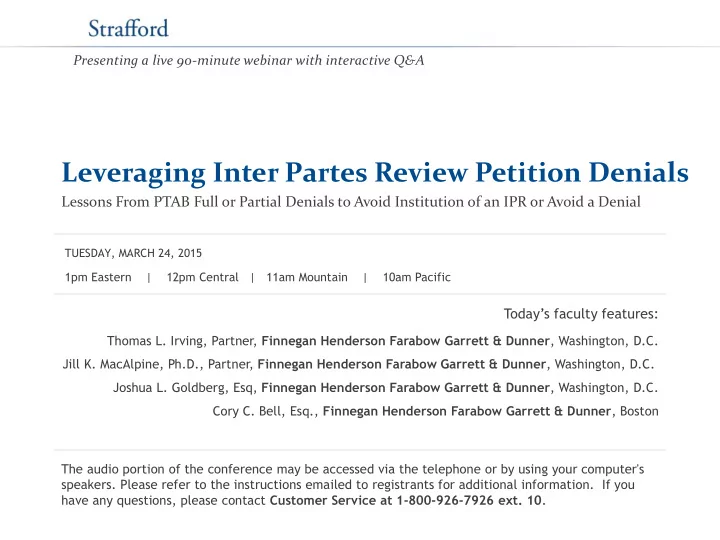Click the firm name in the Thomas L. Irving row
This screenshot has width=720, height=540.
click(405, 341)
